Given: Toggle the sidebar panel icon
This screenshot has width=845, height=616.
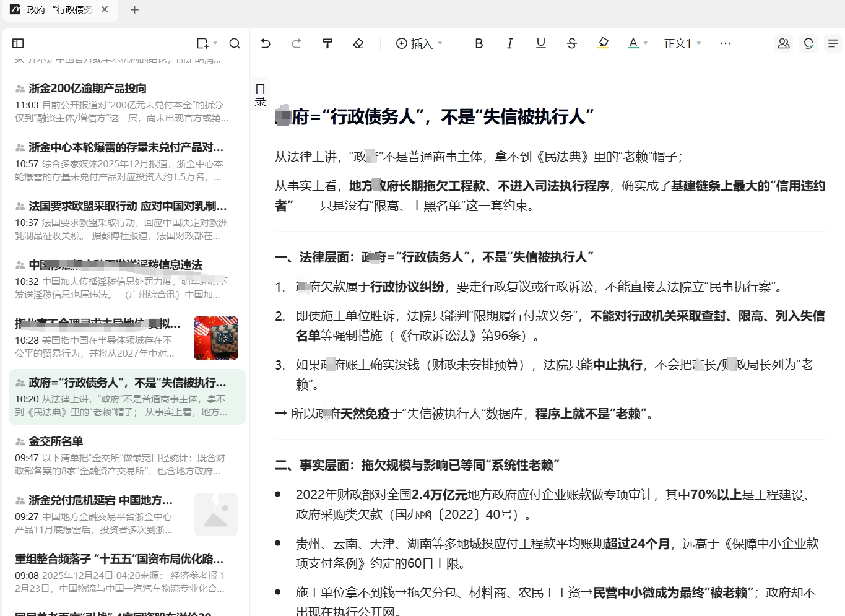Looking at the screenshot, I should tap(18, 43).
